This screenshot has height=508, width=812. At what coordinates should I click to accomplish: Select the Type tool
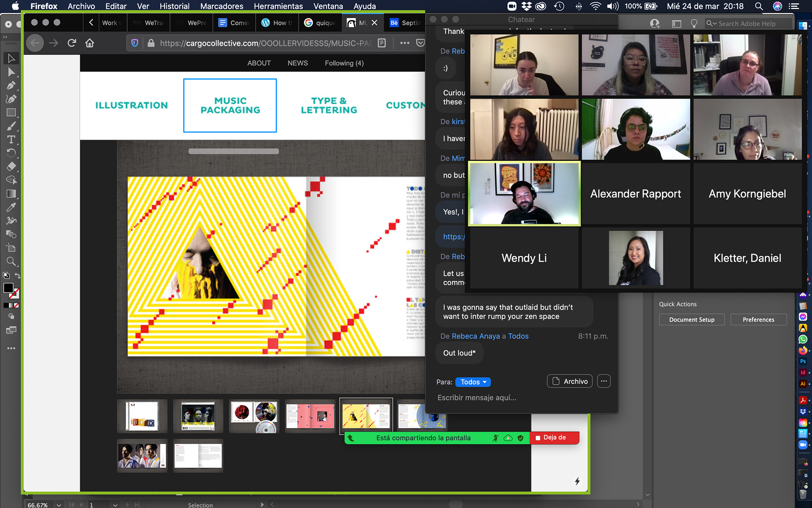click(11, 140)
